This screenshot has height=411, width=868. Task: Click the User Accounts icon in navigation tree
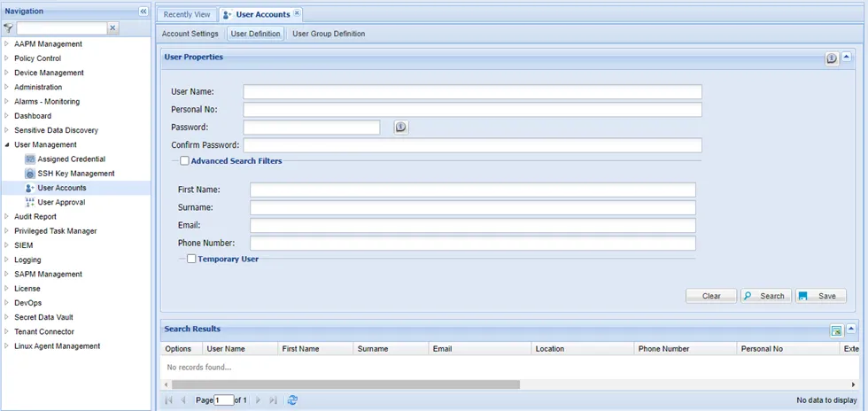point(30,188)
